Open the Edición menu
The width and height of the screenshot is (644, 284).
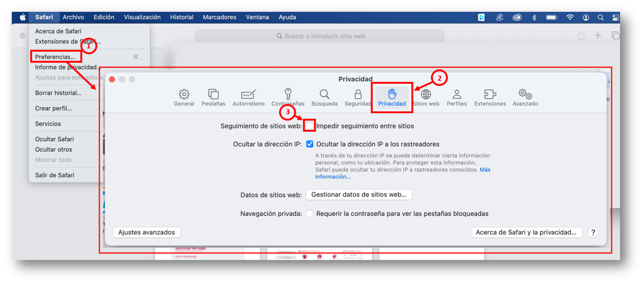point(104,17)
